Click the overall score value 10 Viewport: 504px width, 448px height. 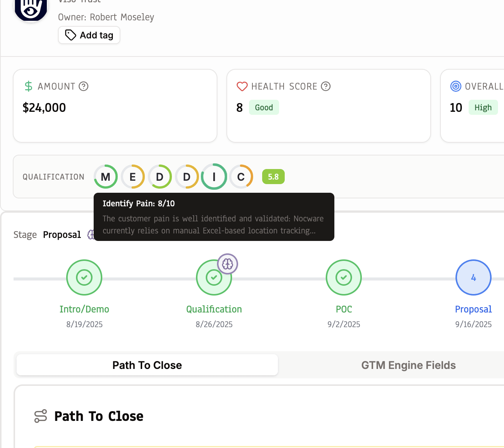[x=456, y=108]
